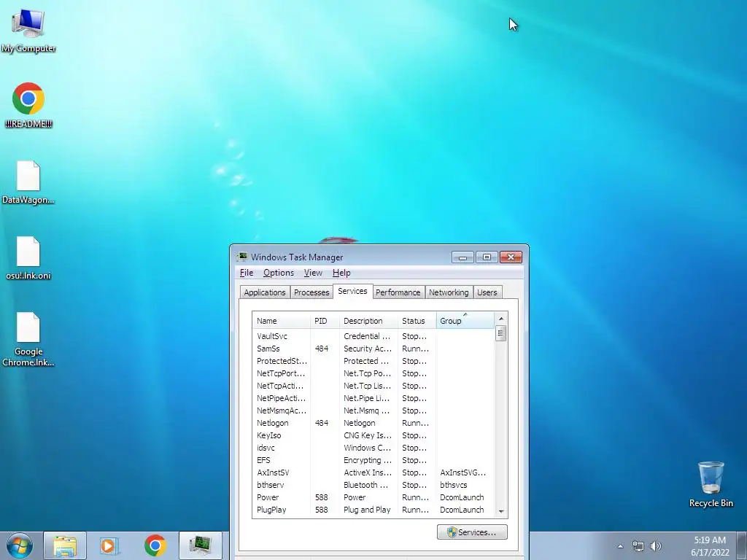The height and width of the screenshot is (560, 747).
Task: Select the NetTcpActi... service row
Action: click(x=373, y=386)
